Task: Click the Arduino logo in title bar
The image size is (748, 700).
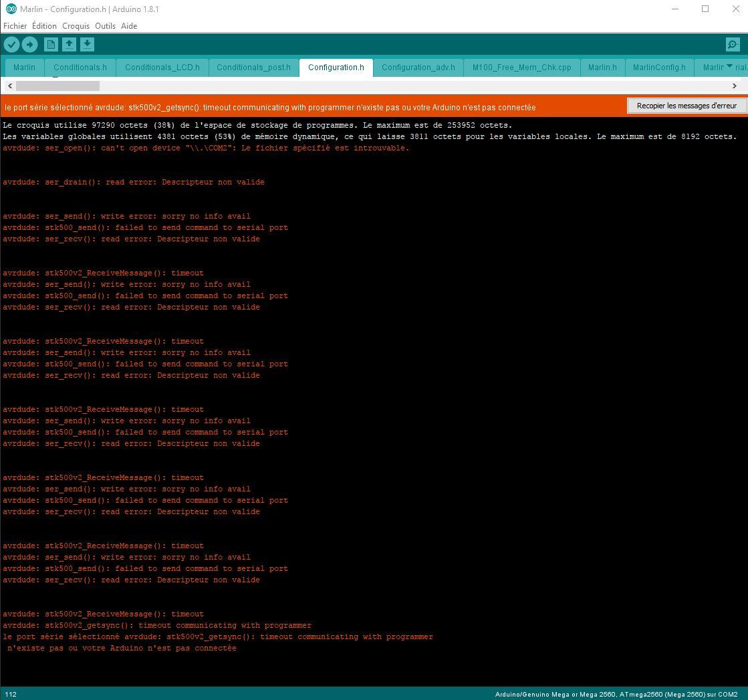Action: point(11,9)
